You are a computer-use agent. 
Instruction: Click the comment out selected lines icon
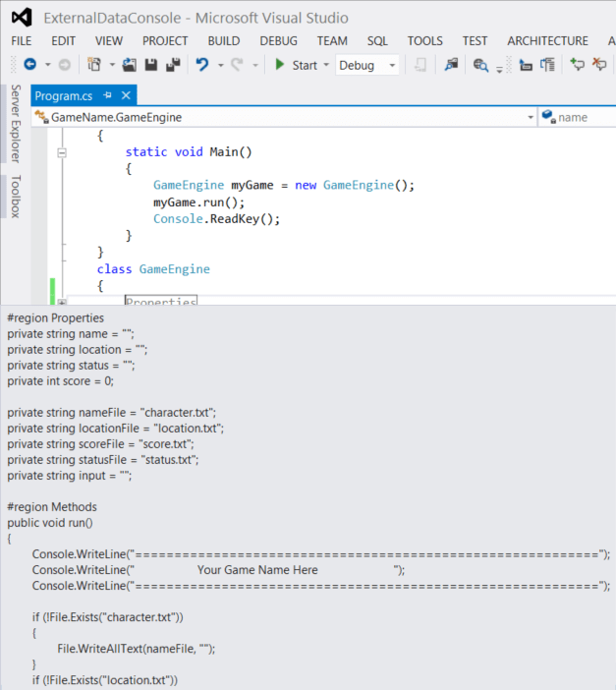click(547, 65)
